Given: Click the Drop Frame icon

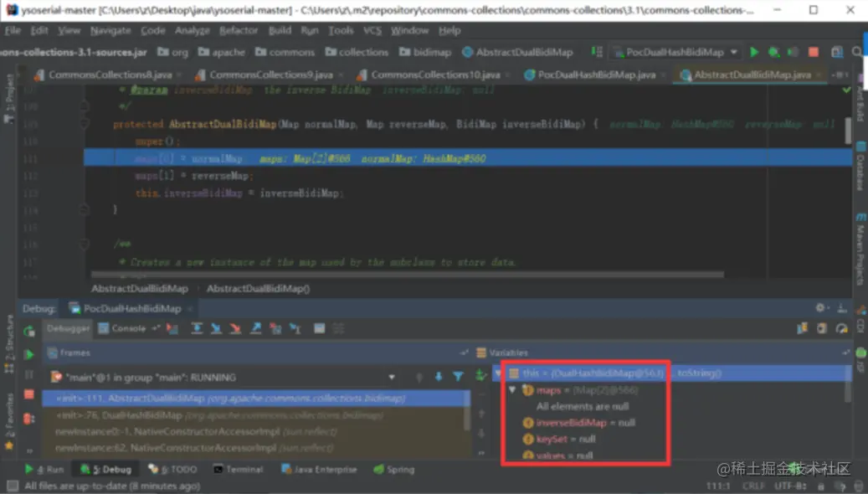Looking at the screenshot, I should [275, 328].
